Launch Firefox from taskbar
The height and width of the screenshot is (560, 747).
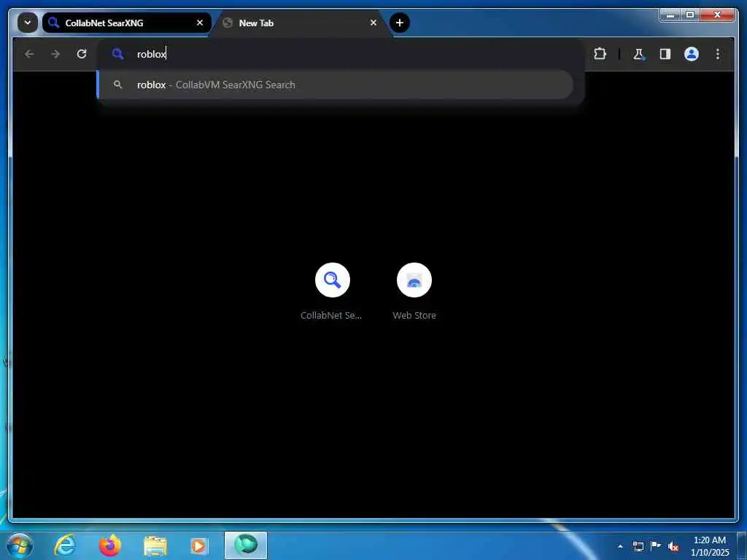tap(110, 545)
